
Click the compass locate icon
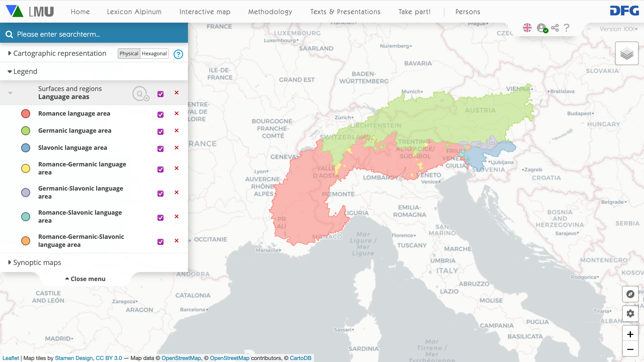(630, 294)
